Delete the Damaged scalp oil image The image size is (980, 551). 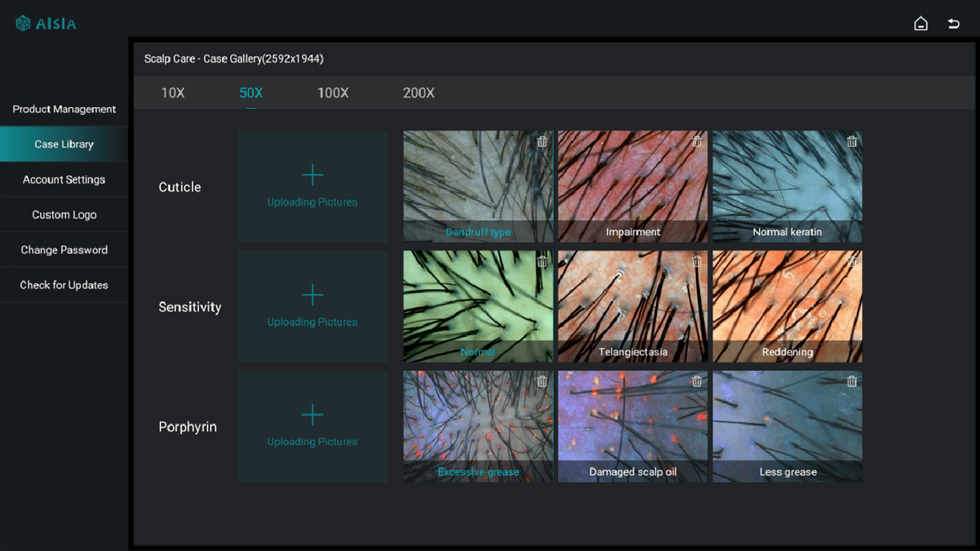(697, 381)
